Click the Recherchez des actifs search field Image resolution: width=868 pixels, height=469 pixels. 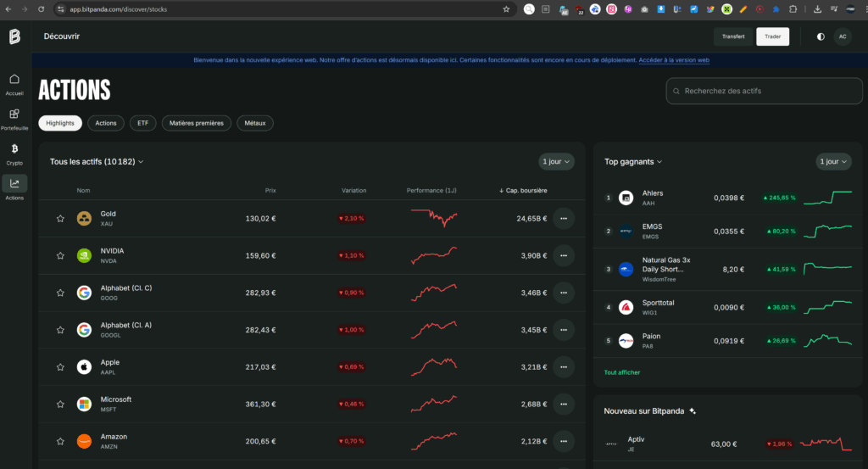click(x=764, y=91)
